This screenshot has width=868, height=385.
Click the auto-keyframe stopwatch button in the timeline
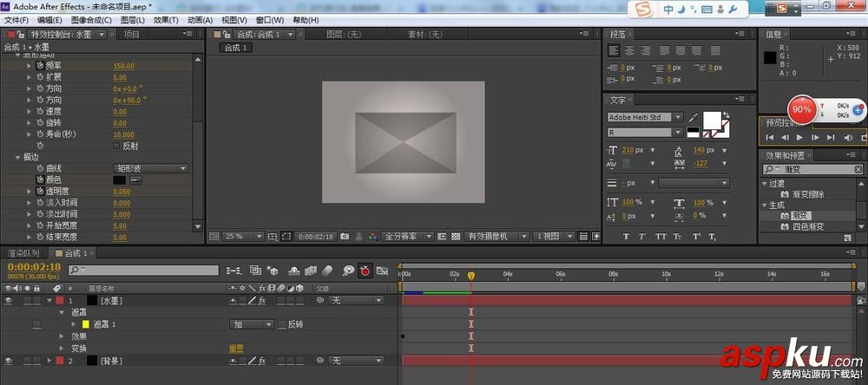click(x=365, y=271)
